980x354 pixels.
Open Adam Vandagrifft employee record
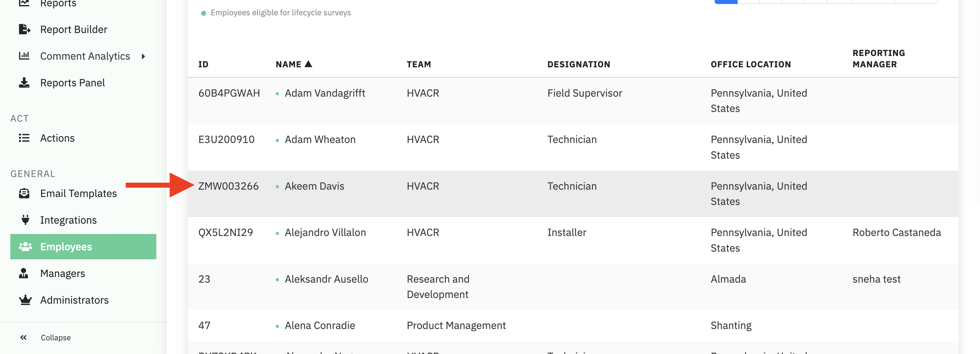[325, 93]
